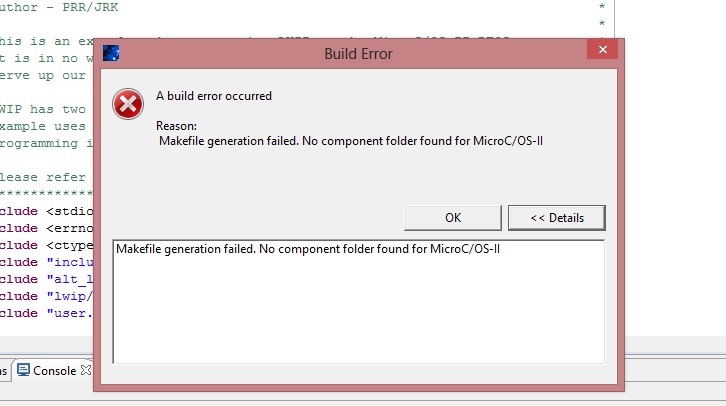Viewport: 726px width, 406px height.
Task: Click the Console tab's monitor icon
Action: click(23, 370)
